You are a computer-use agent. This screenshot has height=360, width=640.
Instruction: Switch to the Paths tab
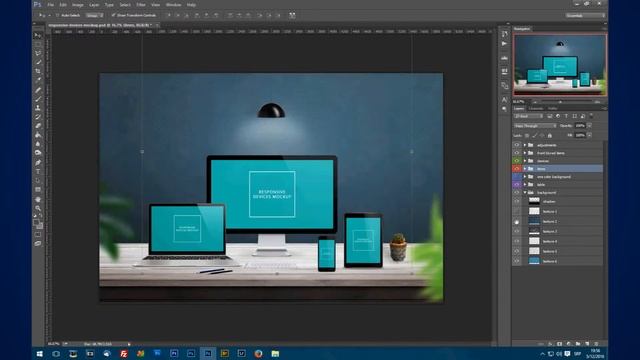click(x=553, y=109)
